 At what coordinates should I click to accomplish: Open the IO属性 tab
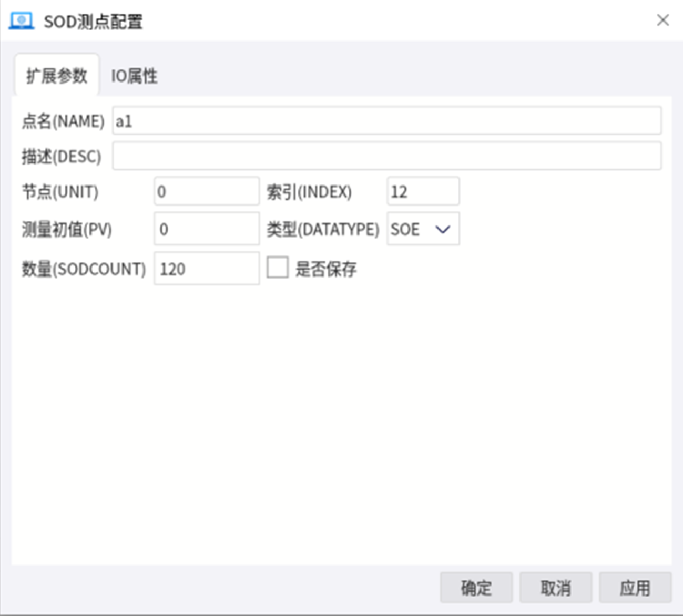(134, 76)
